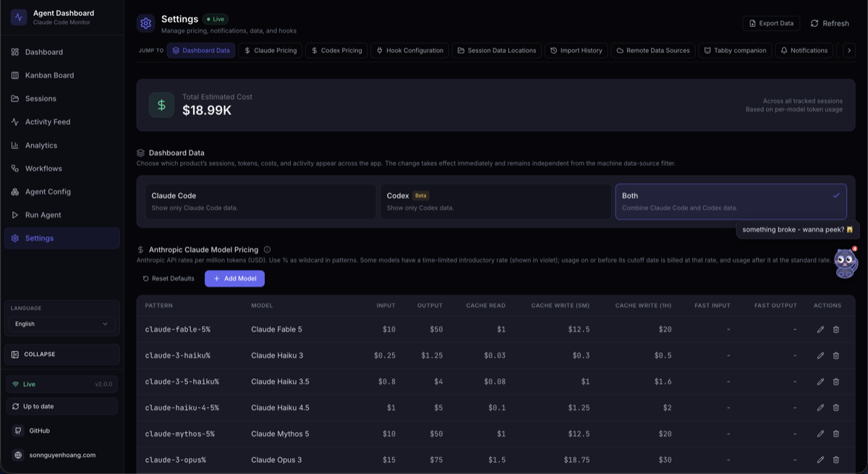Delete the claude-3-5-haiku% row

pos(836,381)
